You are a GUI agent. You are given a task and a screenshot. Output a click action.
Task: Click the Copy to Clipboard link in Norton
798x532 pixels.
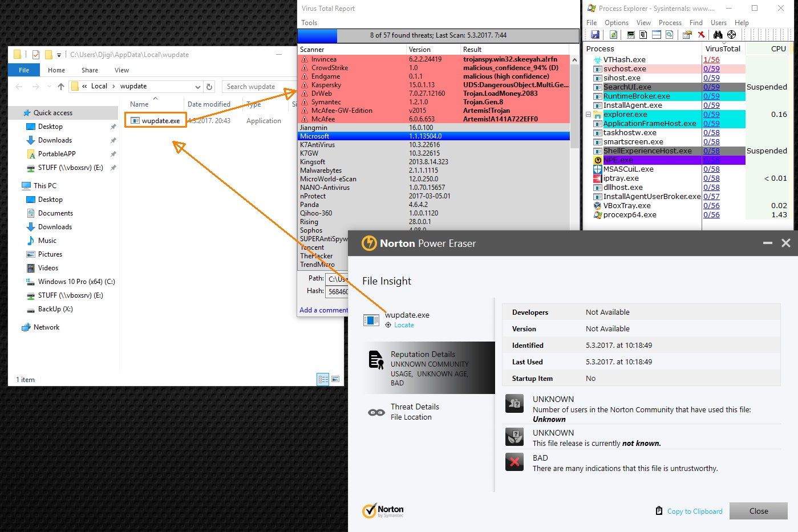695,511
